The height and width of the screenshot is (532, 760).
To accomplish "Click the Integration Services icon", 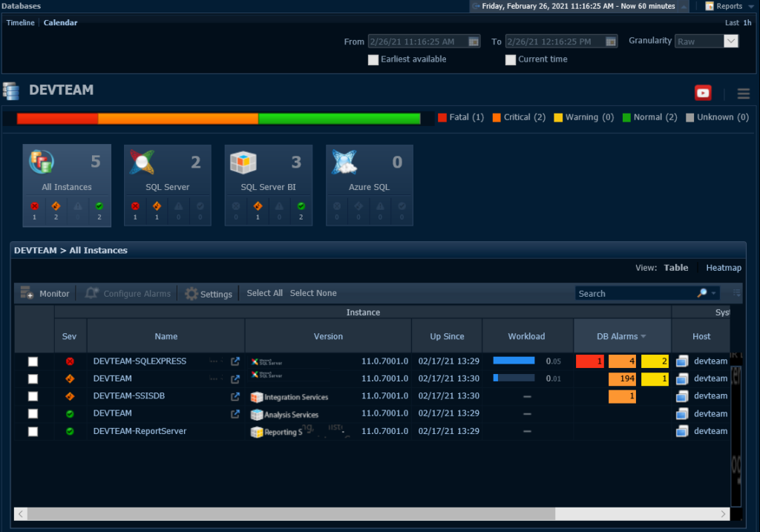I will click(x=256, y=397).
